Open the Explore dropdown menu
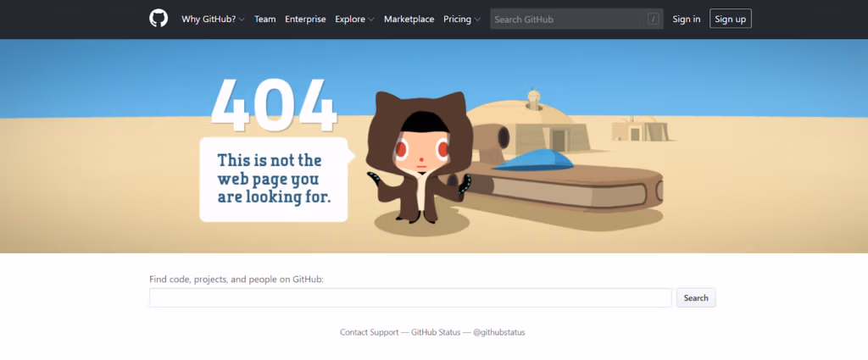Viewport: 868px width, 360px height. [354, 19]
